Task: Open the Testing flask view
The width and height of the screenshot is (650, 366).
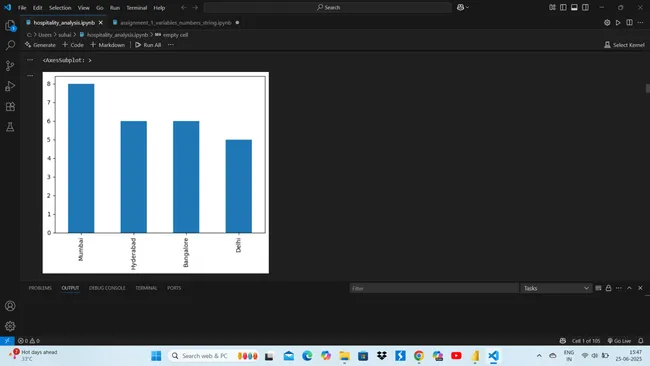Action: (10, 127)
